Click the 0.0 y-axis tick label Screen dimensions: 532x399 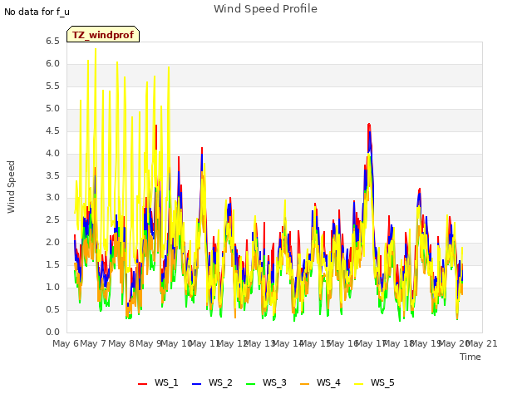(52, 332)
